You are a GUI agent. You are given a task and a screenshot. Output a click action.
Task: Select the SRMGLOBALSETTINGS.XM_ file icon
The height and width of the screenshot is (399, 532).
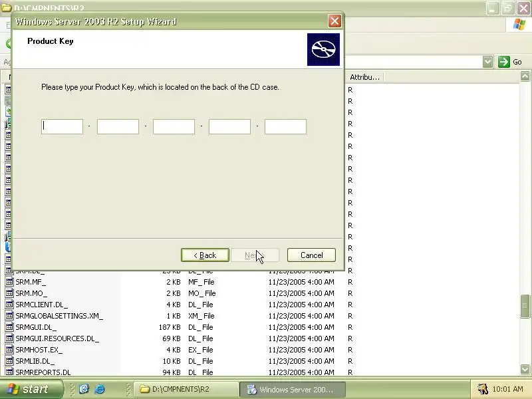click(9, 316)
